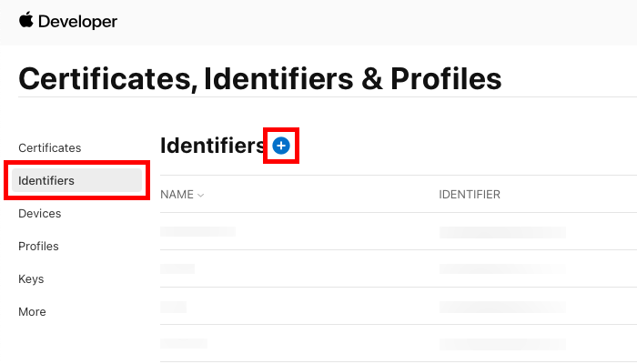
Task: Sort the table by the NAME column
Action: tap(177, 195)
